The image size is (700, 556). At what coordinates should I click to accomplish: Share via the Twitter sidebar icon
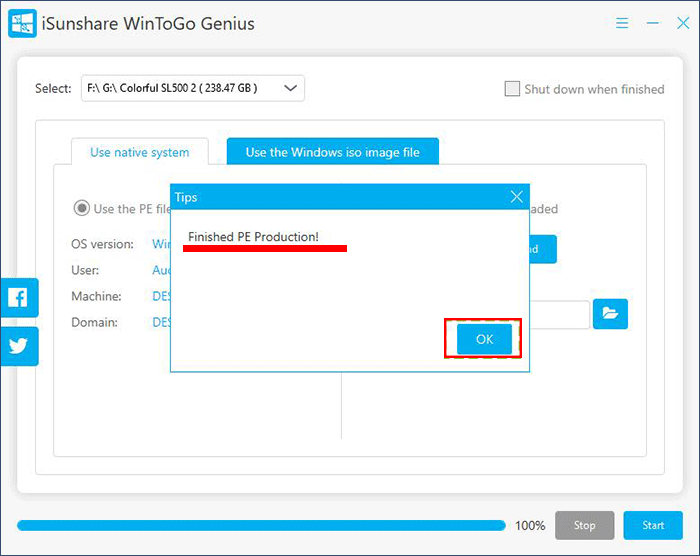tap(19, 346)
